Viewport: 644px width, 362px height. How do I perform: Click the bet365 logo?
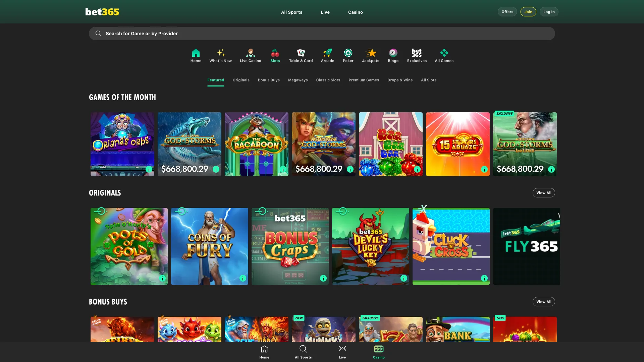[x=102, y=12]
